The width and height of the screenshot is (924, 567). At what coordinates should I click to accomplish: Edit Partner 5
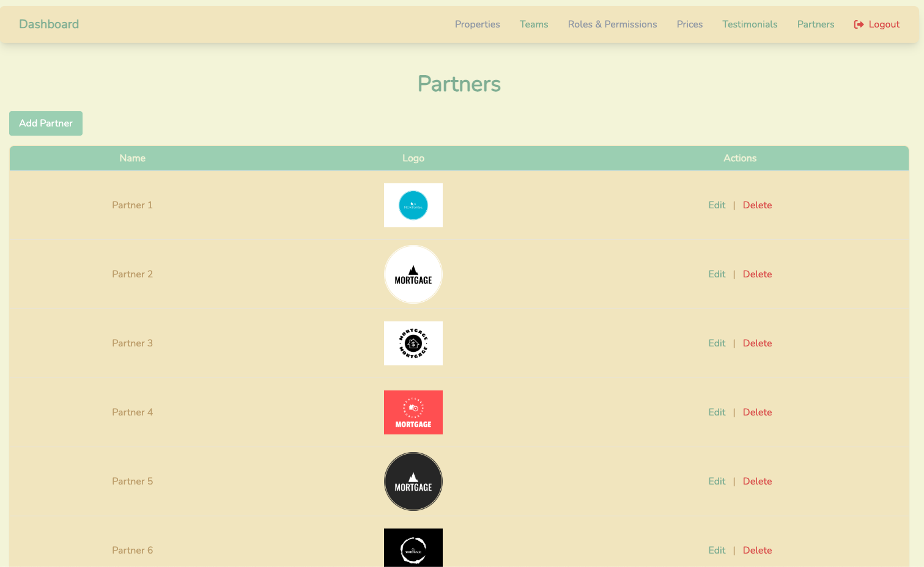point(716,481)
